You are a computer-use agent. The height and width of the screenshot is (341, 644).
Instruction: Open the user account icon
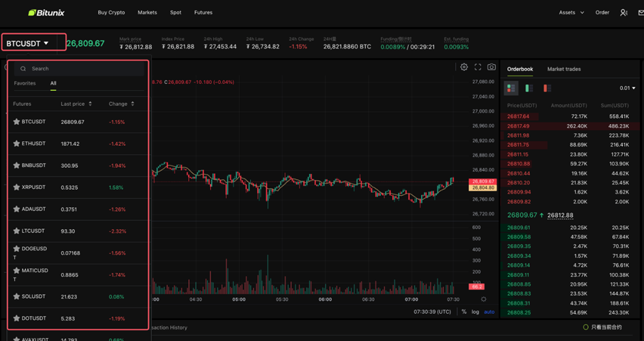click(x=624, y=13)
